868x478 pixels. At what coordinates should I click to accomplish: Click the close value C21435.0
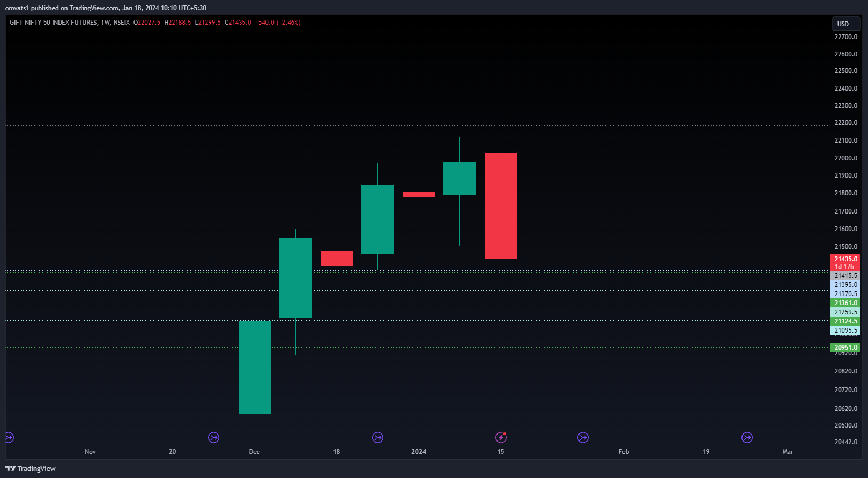(238, 23)
